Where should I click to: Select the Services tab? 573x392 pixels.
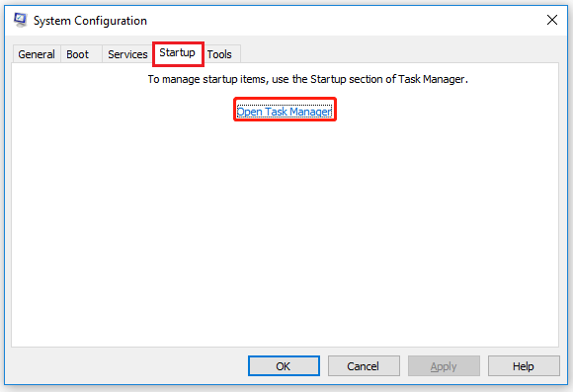pyautogui.click(x=127, y=54)
